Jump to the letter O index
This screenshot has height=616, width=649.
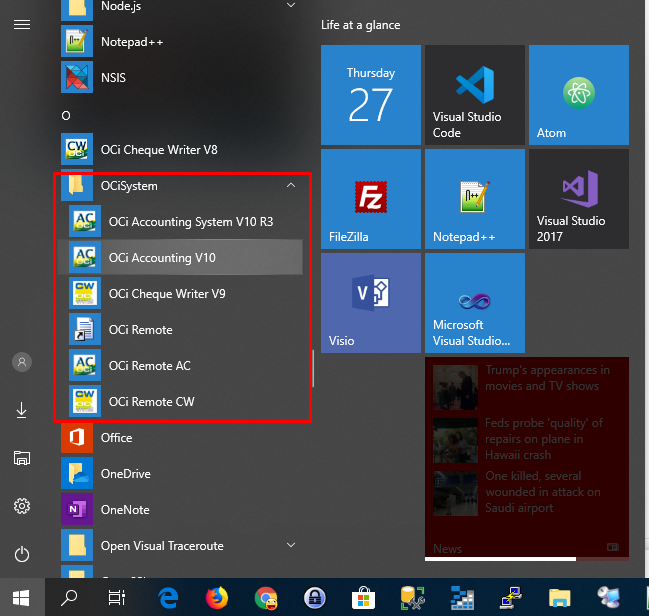click(x=66, y=116)
